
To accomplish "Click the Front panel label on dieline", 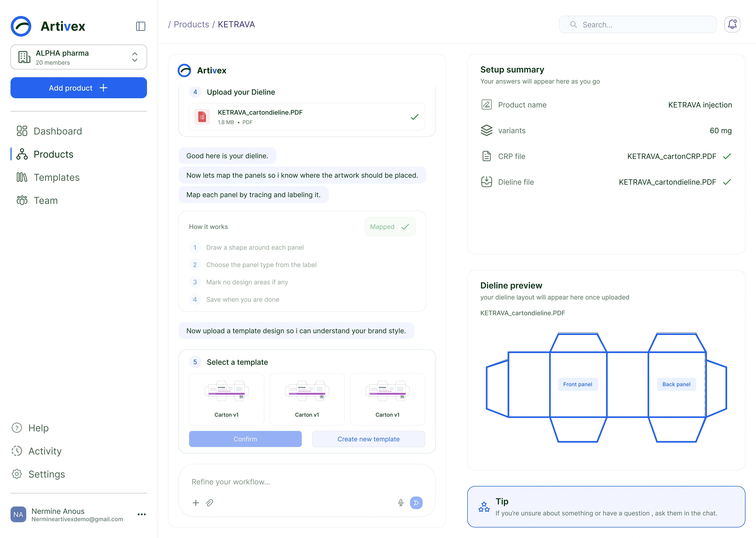I will pos(578,384).
